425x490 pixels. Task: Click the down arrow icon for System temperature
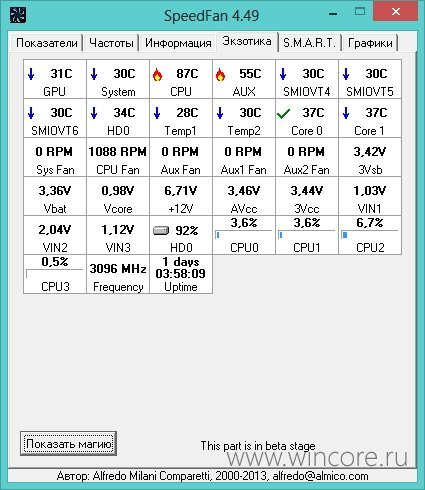[x=94, y=74]
